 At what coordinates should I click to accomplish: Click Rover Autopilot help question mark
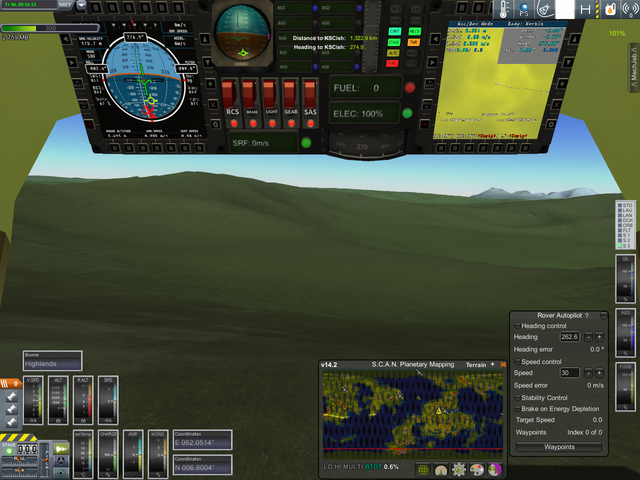coord(587,316)
